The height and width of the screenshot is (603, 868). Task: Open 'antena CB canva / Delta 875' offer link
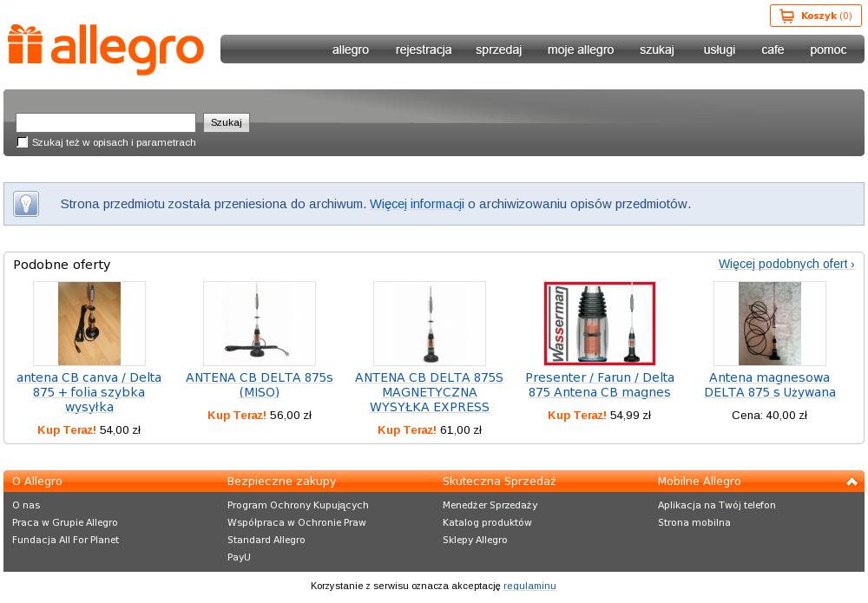89,392
